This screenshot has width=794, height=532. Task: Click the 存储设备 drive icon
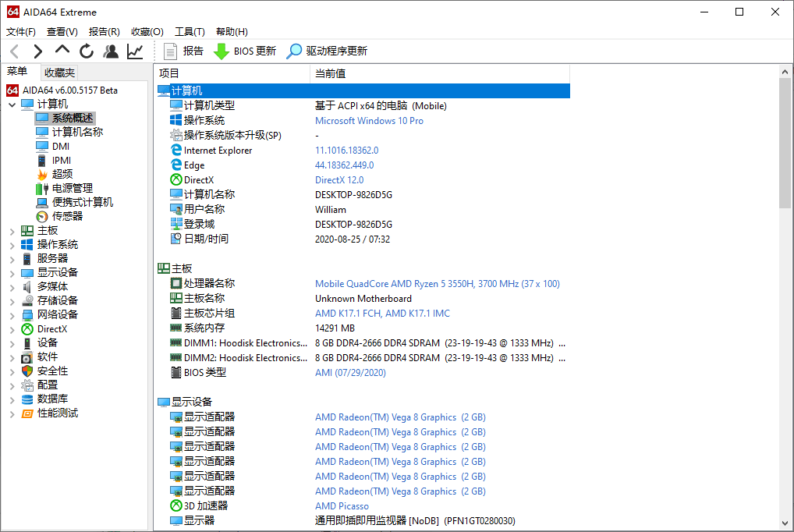tap(27, 301)
